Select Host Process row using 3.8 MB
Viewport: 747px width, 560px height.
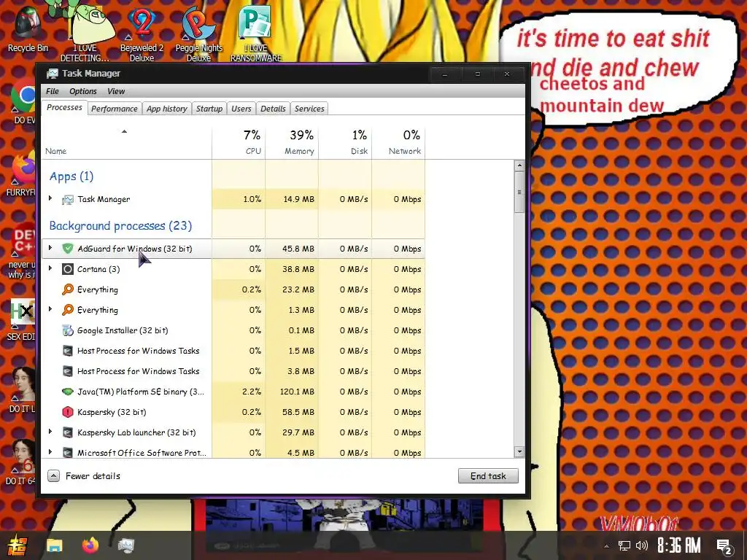tap(233, 371)
